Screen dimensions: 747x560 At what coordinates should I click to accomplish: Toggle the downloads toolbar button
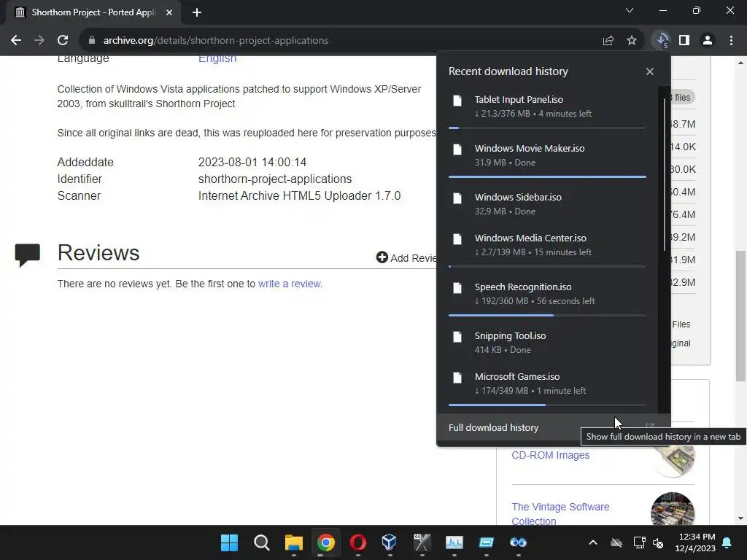[x=662, y=41]
